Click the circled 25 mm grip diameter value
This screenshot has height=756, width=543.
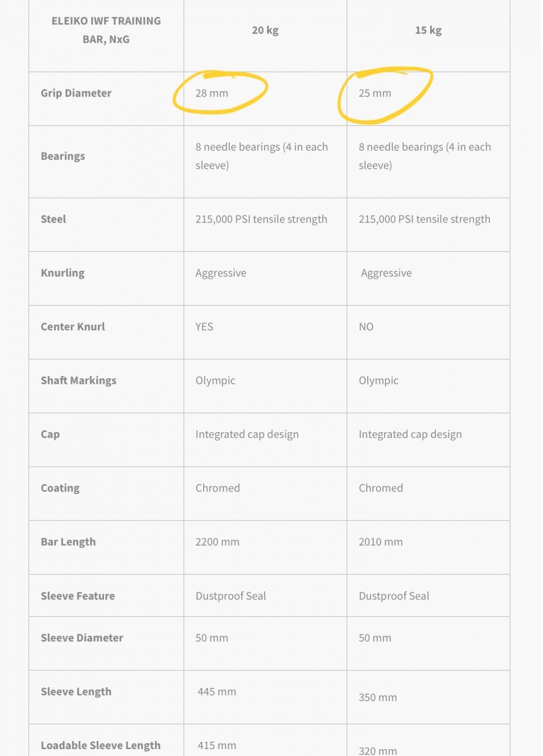375,93
